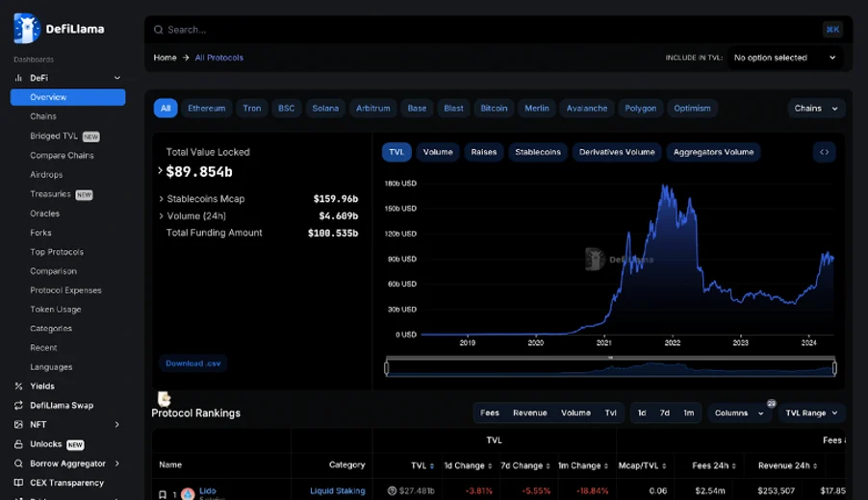
Task: Select the 1d period toggle
Action: point(642,413)
